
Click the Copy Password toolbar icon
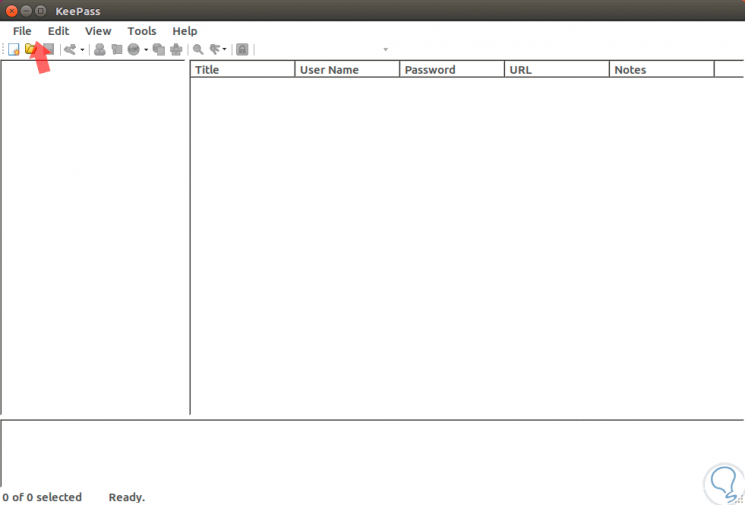117,49
